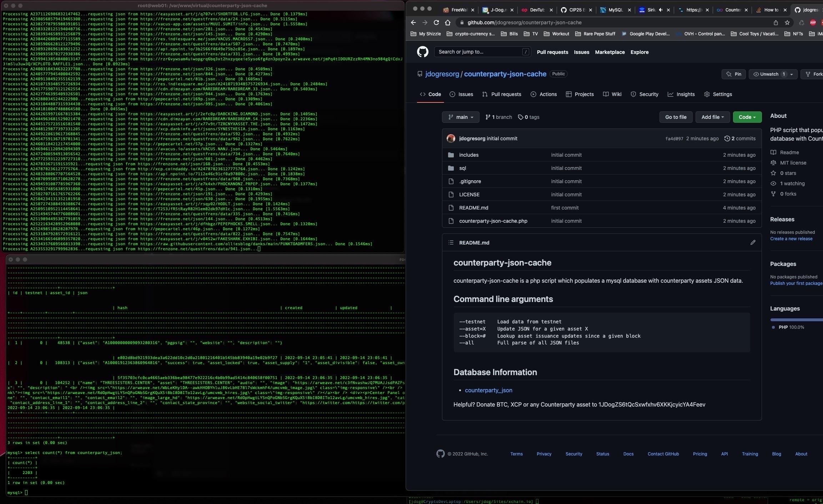Click Issues in GitHub top header

tap(582, 52)
